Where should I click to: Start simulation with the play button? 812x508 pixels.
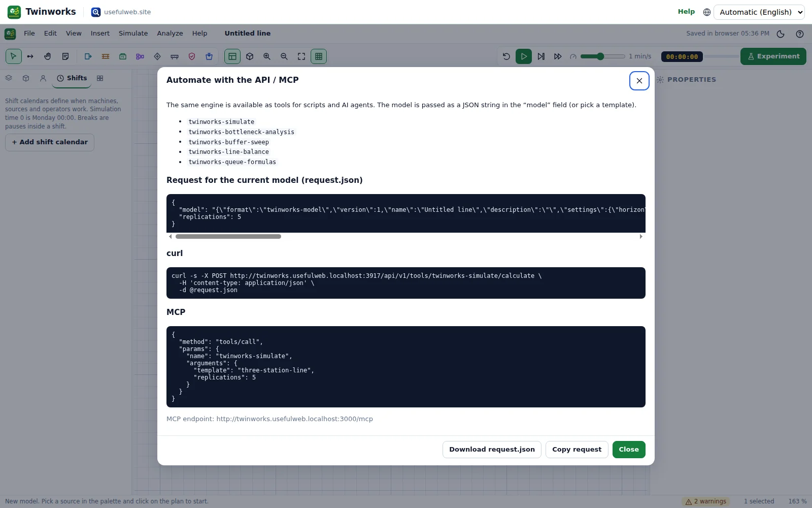point(524,56)
